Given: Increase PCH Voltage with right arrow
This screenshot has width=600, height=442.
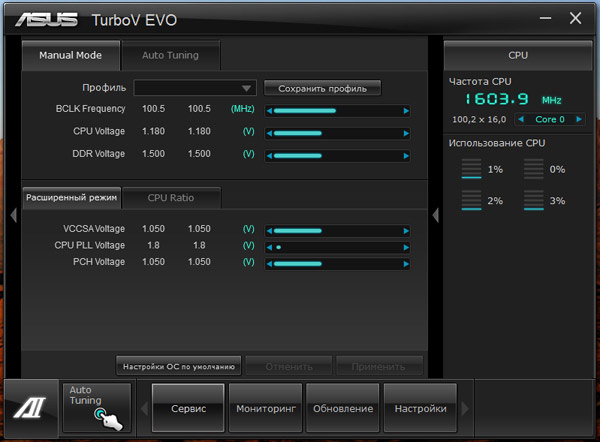Looking at the screenshot, I should pyautogui.click(x=406, y=264).
